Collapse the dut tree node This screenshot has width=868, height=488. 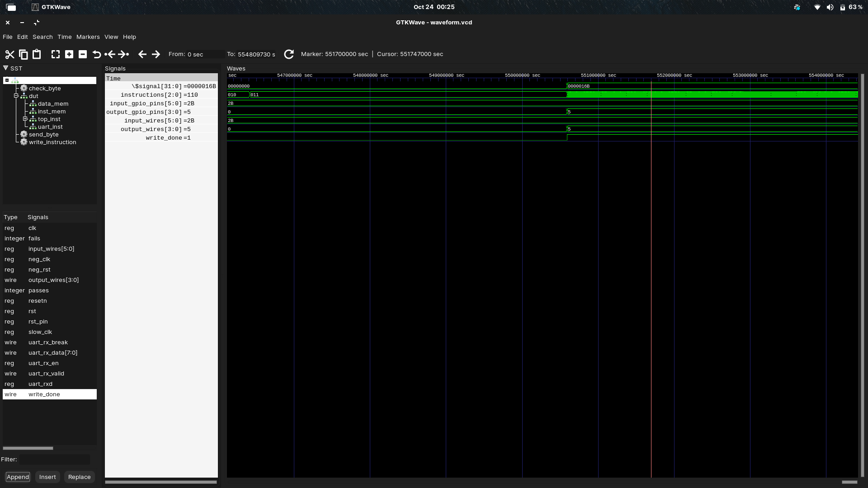(x=16, y=96)
